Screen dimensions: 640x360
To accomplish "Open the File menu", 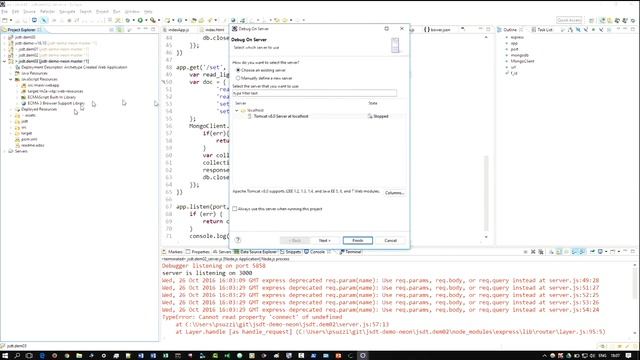I will [x=4, y=12].
